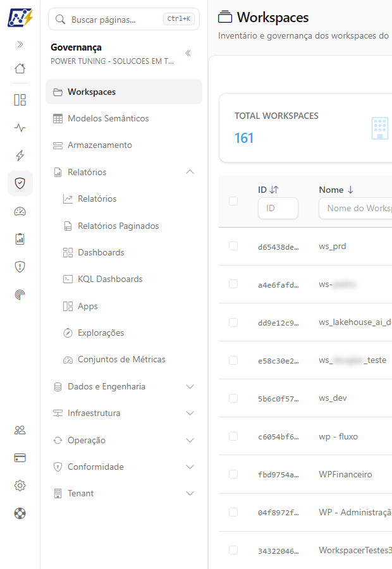
Task: Expand the icon rail with double chevron
Action: coord(20,44)
